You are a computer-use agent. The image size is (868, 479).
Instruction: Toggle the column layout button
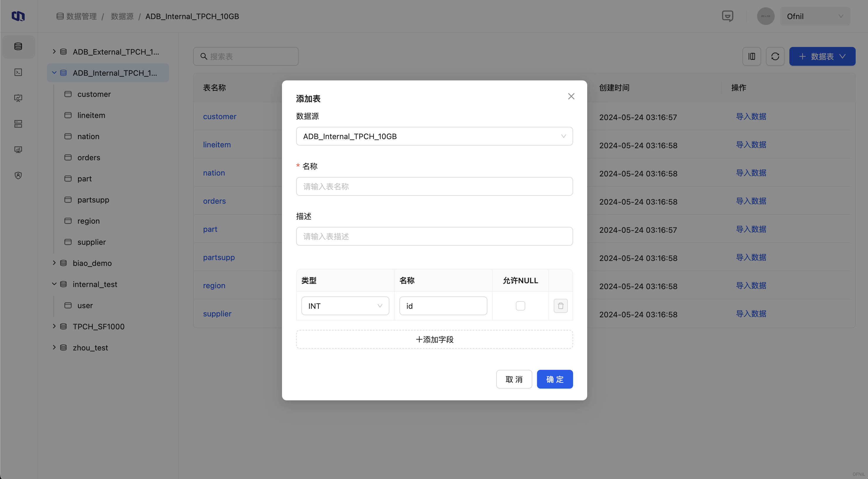[x=752, y=56]
